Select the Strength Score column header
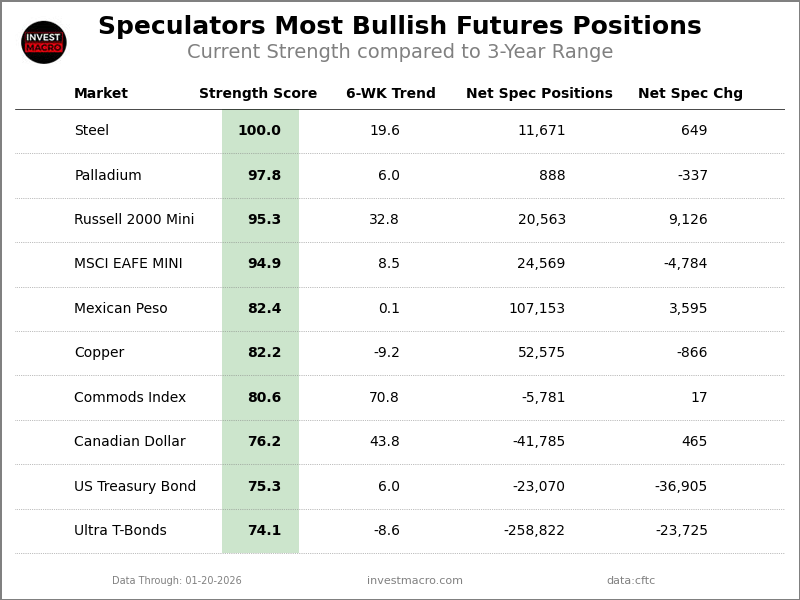This screenshot has width=800, height=600. (258, 94)
